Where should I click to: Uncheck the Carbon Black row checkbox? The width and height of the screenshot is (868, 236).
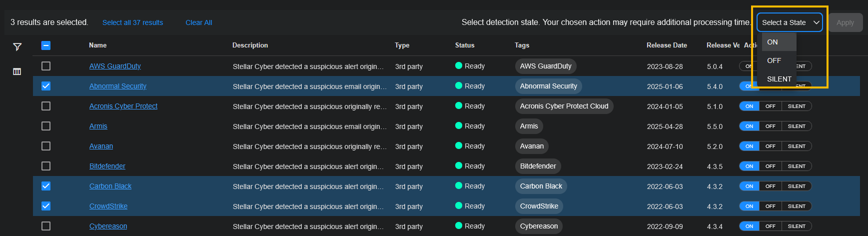pyautogui.click(x=46, y=186)
